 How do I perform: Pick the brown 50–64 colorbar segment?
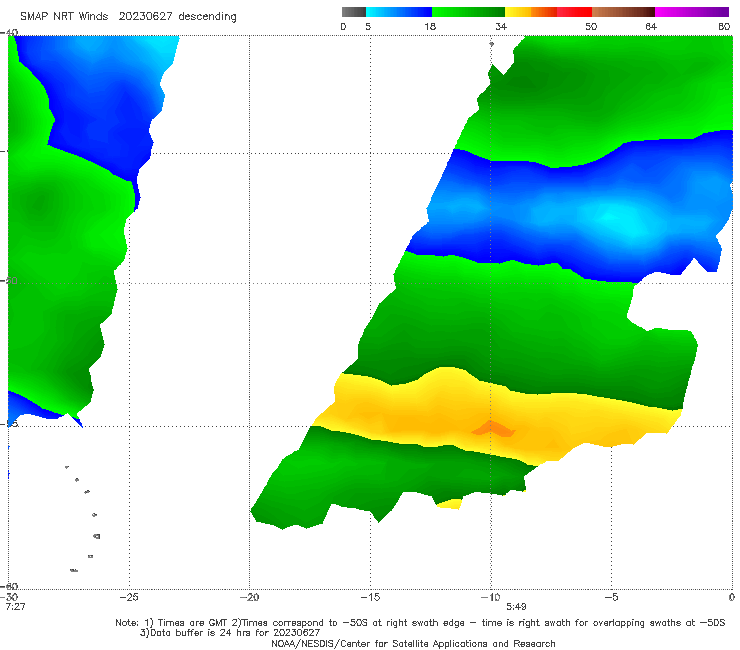[x=623, y=12]
